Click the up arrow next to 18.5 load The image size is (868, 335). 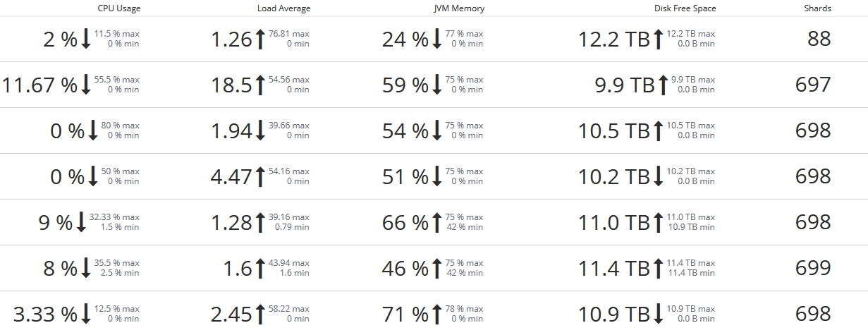coord(260,85)
